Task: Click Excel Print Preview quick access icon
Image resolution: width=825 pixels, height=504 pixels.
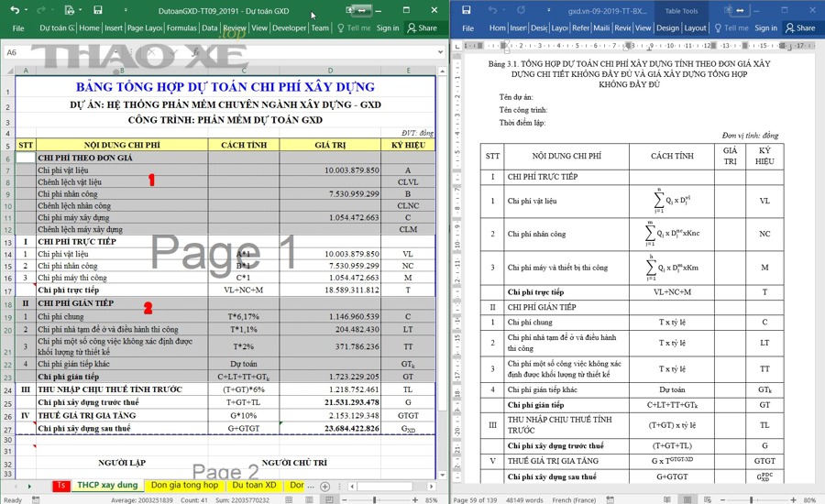Action: (x=69, y=10)
